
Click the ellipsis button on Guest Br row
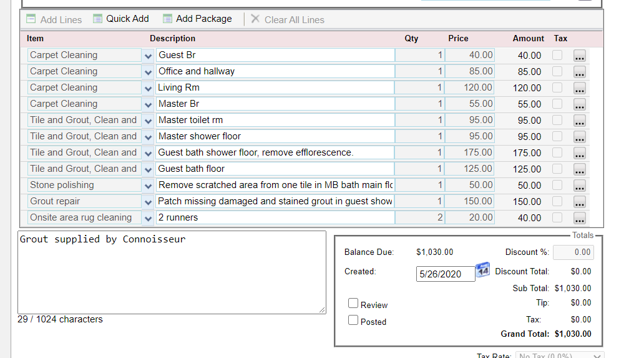[580, 56]
